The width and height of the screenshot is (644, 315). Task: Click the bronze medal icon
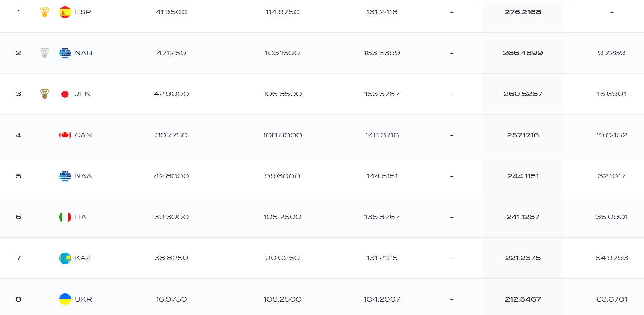pos(44,94)
